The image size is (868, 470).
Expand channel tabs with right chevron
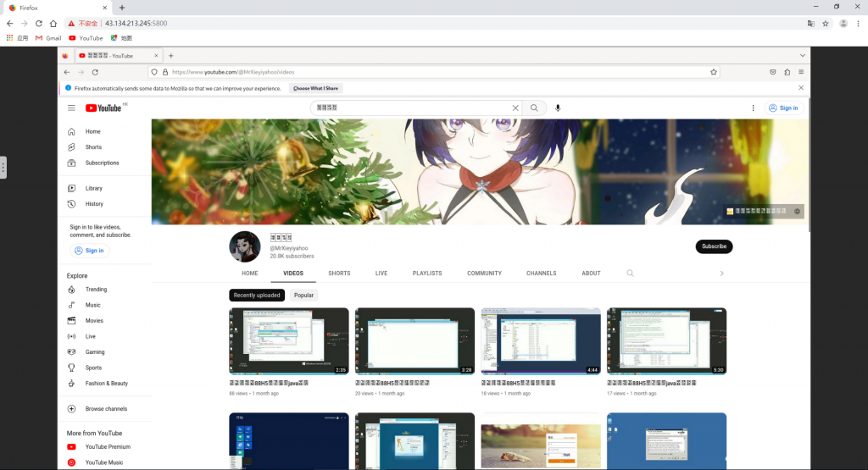tap(721, 274)
